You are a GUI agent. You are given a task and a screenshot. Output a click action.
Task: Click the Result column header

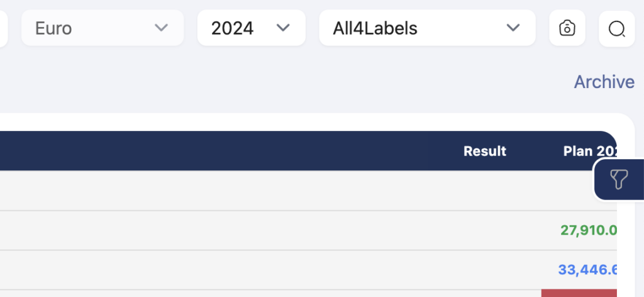click(485, 151)
